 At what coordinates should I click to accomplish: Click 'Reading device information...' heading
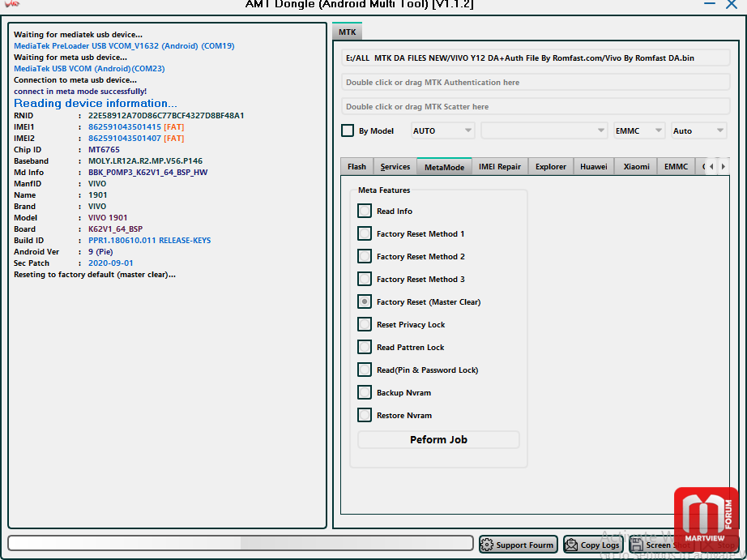[x=96, y=103]
